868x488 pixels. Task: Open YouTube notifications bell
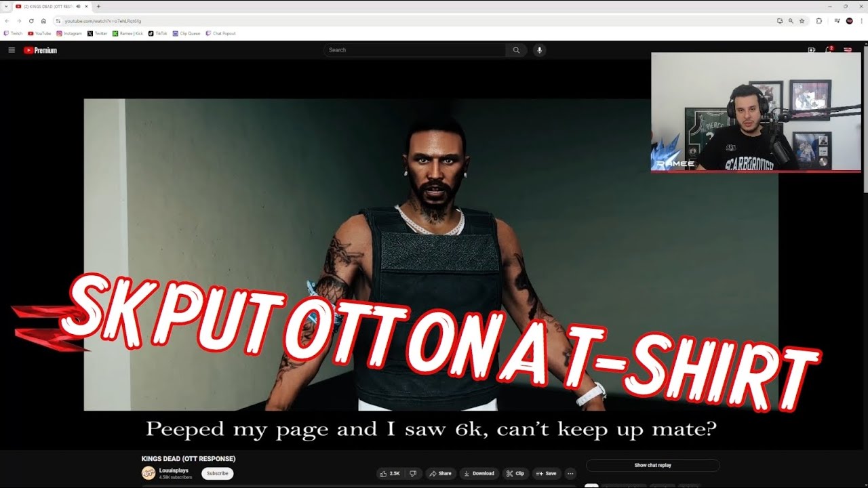(829, 50)
